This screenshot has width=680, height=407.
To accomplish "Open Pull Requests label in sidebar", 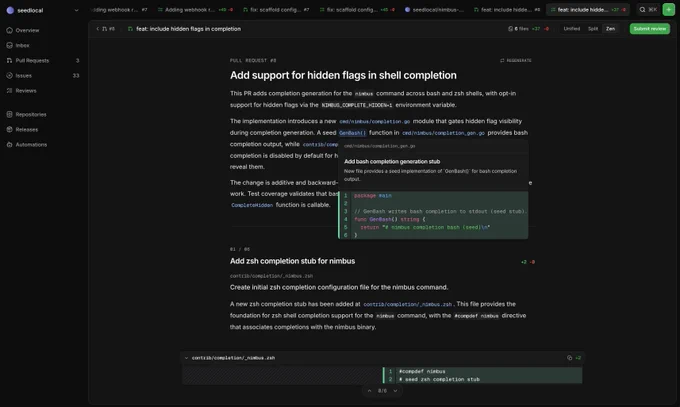I will pos(32,60).
